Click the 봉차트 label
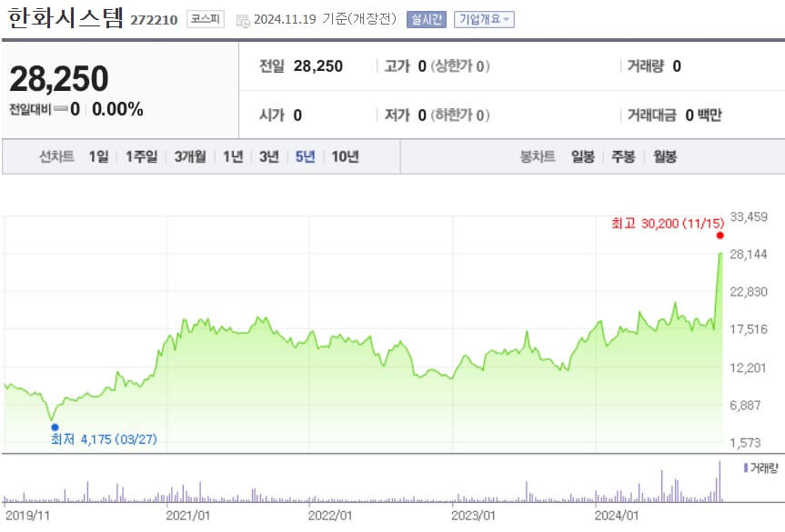 [538, 156]
